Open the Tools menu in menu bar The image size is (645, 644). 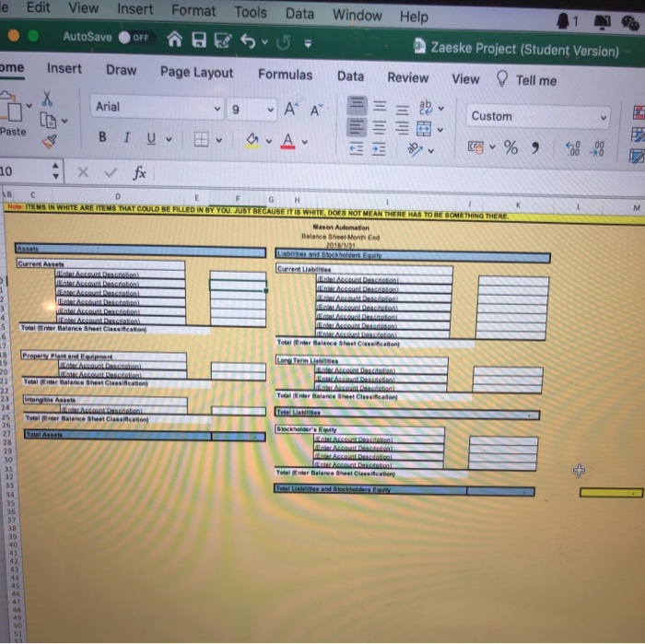[251, 12]
